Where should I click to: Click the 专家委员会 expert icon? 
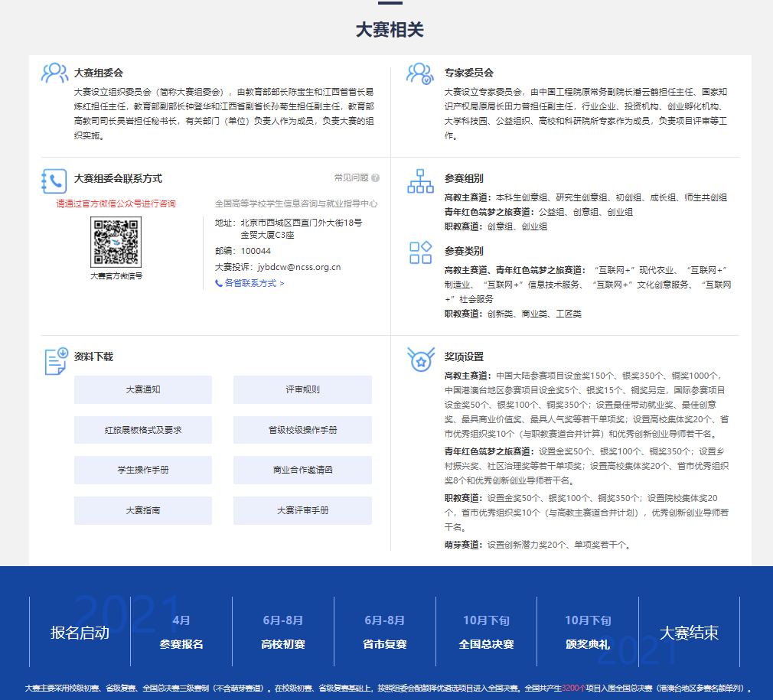coord(420,73)
